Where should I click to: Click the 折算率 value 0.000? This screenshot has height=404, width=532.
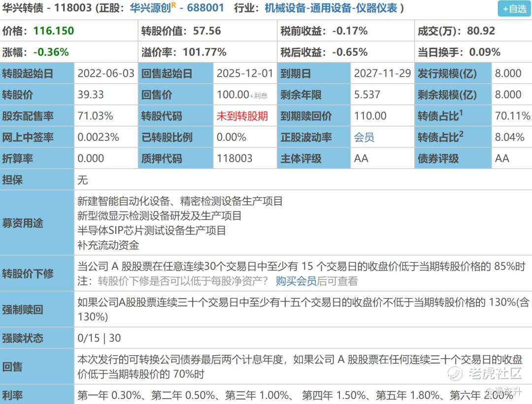coord(91,158)
